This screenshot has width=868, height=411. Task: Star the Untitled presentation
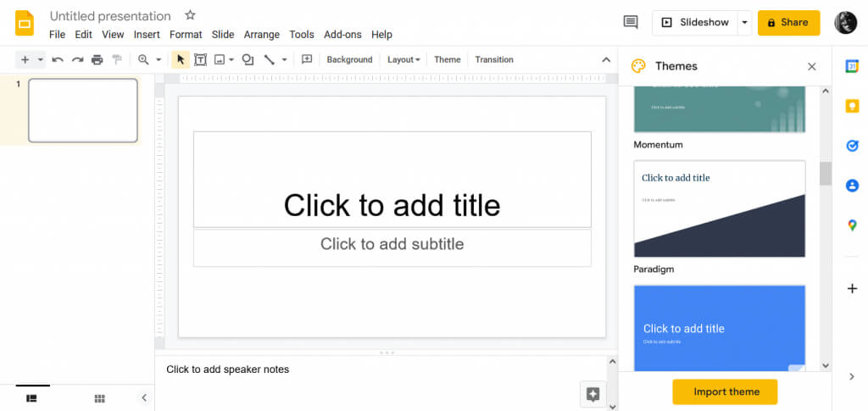[190, 15]
